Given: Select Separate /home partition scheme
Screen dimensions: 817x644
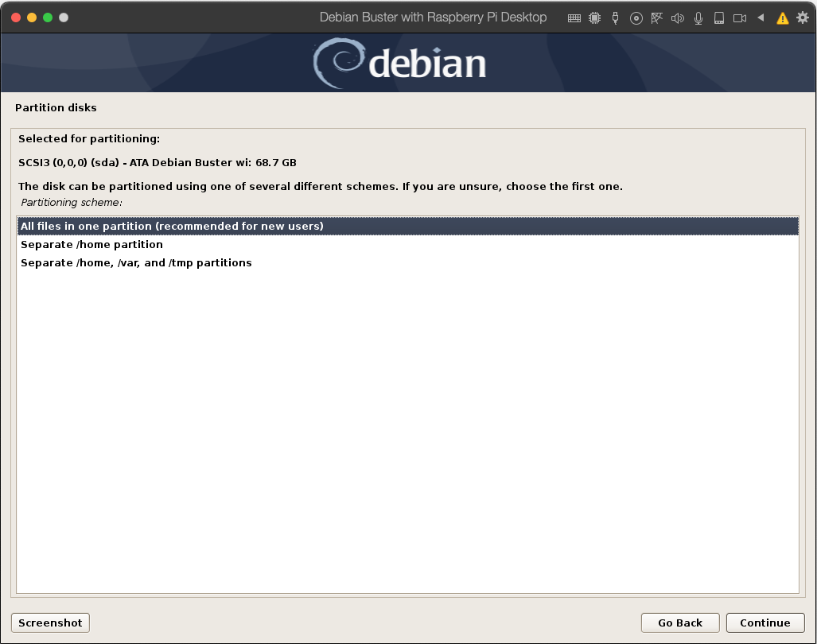Looking at the screenshot, I should (407, 244).
